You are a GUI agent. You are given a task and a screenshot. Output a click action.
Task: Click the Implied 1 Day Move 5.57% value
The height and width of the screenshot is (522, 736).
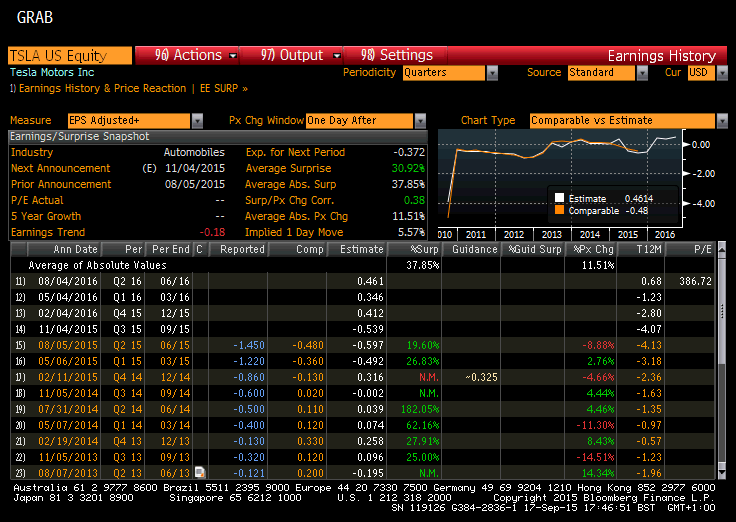411,232
